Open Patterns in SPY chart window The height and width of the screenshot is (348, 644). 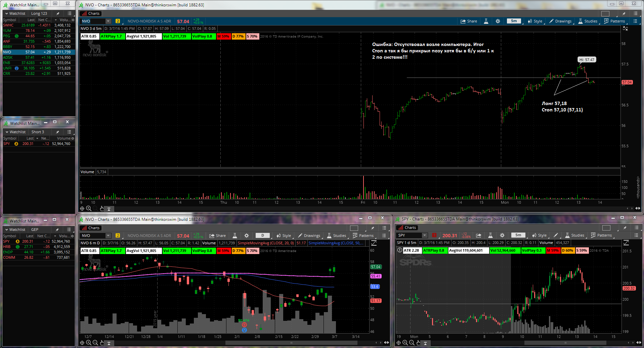[601, 236]
